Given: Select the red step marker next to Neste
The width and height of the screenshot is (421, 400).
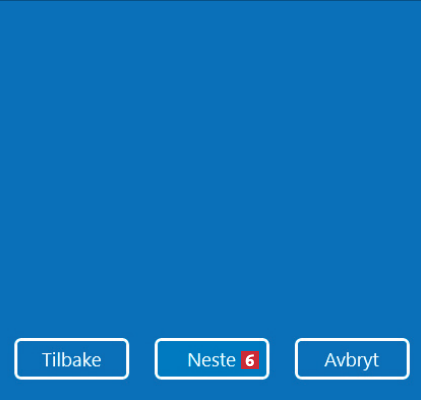Looking at the screenshot, I should [250, 360].
